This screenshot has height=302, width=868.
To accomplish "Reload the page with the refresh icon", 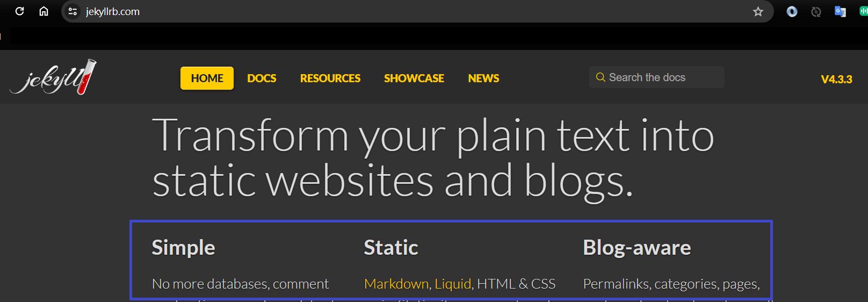I will tap(20, 11).
